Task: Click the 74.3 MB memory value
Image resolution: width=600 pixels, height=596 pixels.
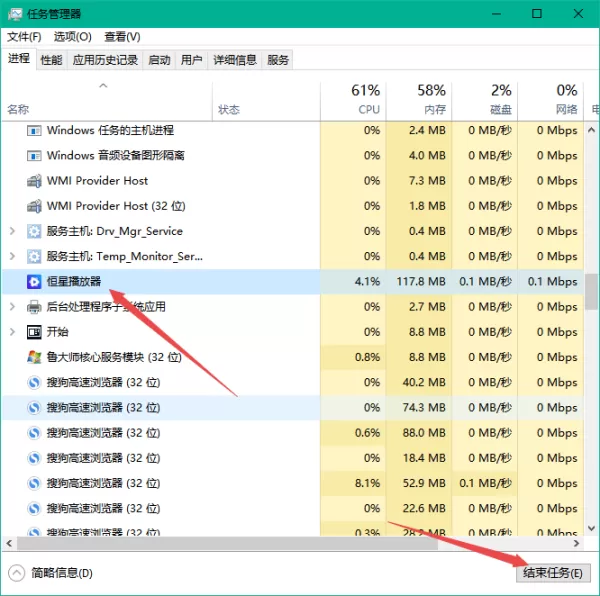Action: click(x=424, y=408)
